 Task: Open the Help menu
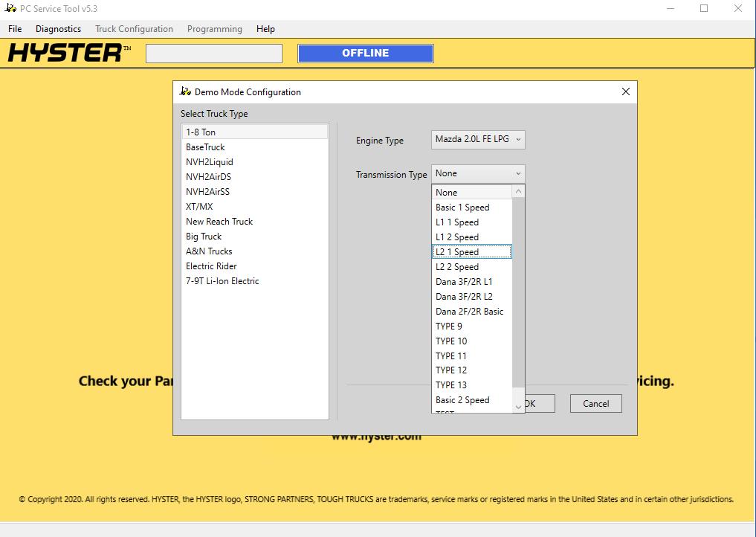(x=265, y=29)
